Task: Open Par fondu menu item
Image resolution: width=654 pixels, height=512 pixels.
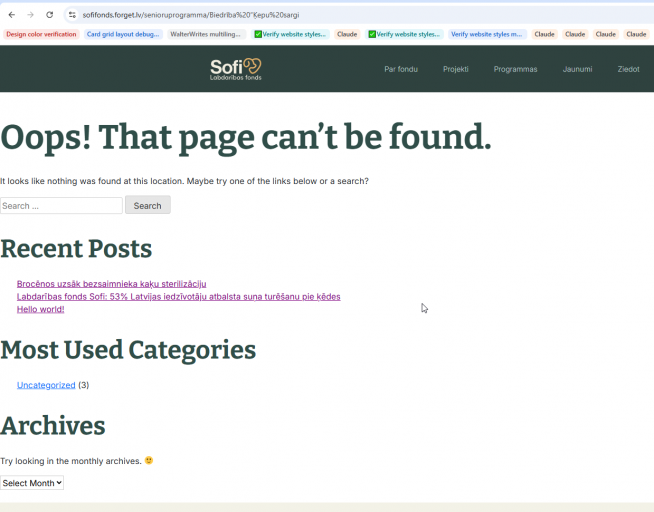Action: (401, 69)
